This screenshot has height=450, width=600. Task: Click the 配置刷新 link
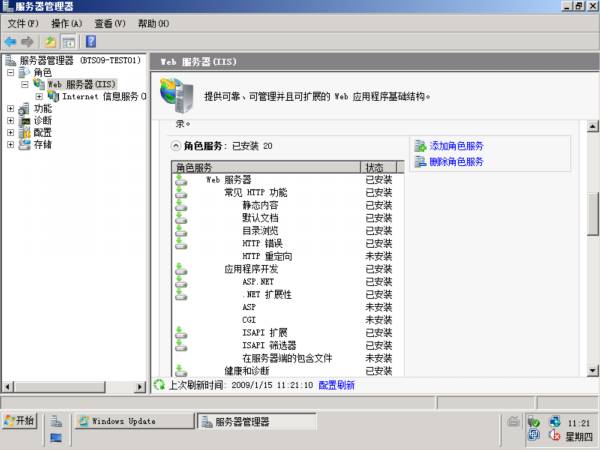tap(336, 385)
